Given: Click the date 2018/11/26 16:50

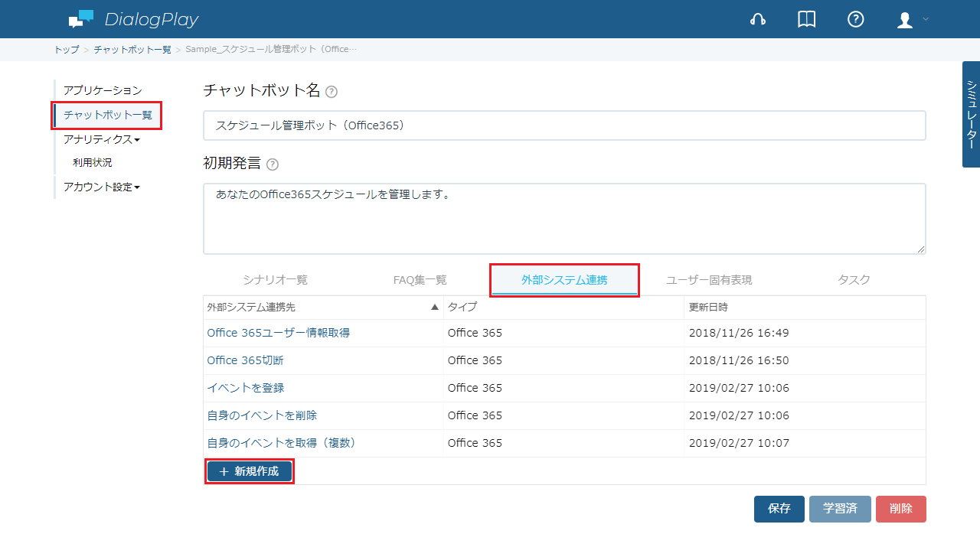Looking at the screenshot, I should pos(739,360).
